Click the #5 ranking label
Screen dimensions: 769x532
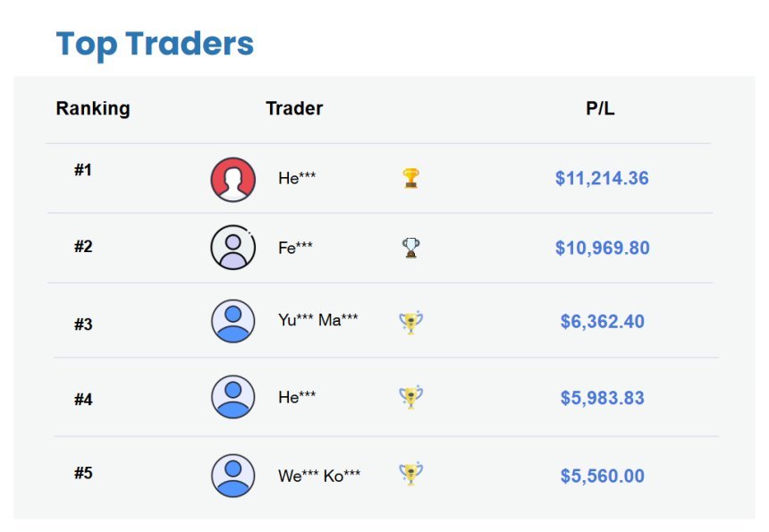tap(83, 473)
